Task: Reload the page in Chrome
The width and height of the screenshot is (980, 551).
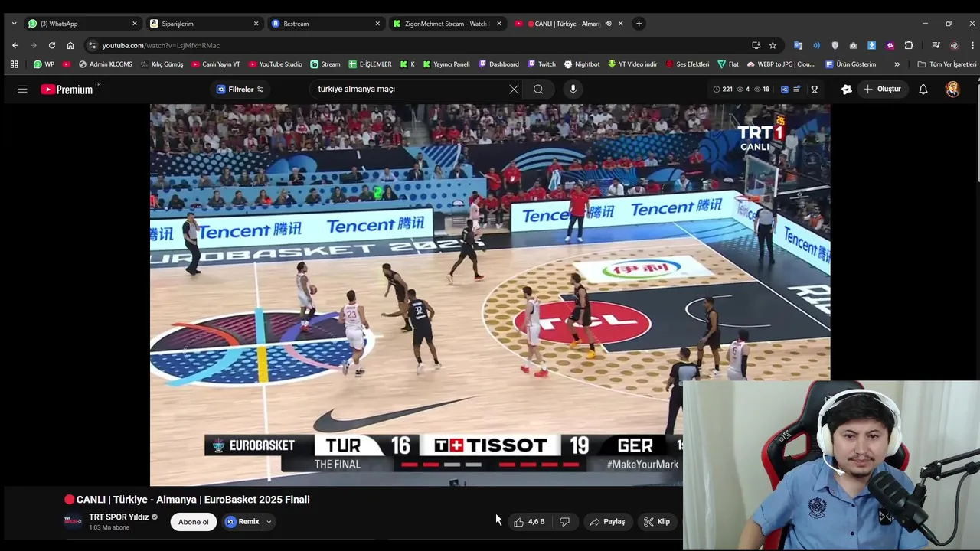Action: coord(52,45)
